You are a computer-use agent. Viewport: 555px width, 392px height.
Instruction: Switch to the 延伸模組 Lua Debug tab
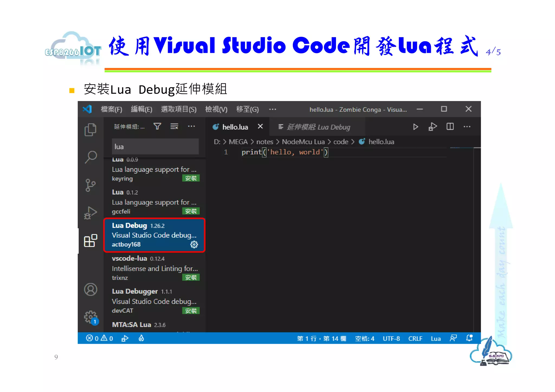[317, 127]
